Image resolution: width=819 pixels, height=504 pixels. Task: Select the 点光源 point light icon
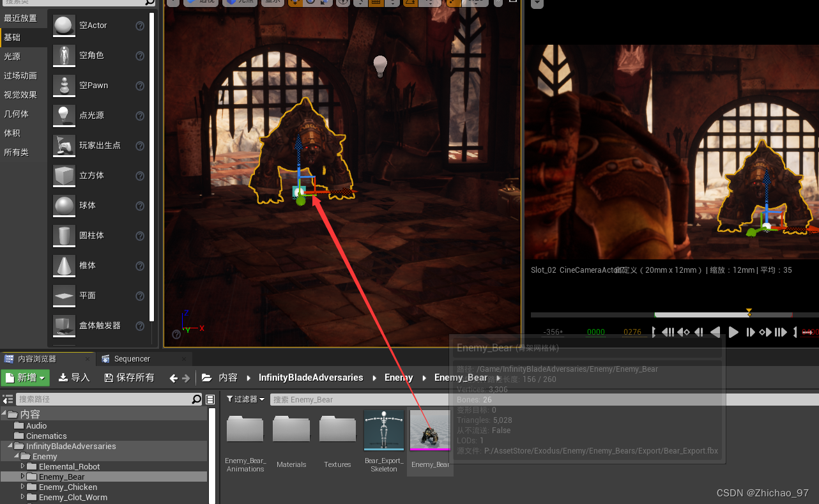click(x=64, y=116)
